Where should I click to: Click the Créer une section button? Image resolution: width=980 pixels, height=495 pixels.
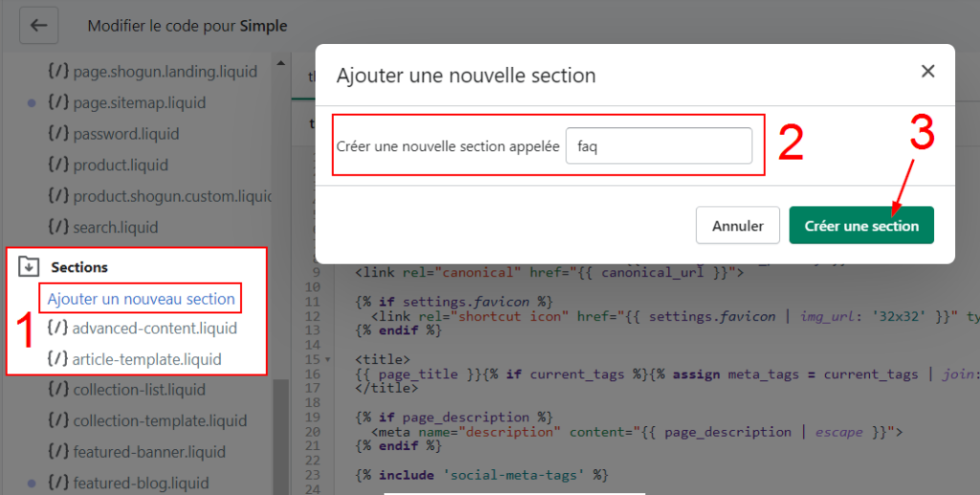[860, 226]
